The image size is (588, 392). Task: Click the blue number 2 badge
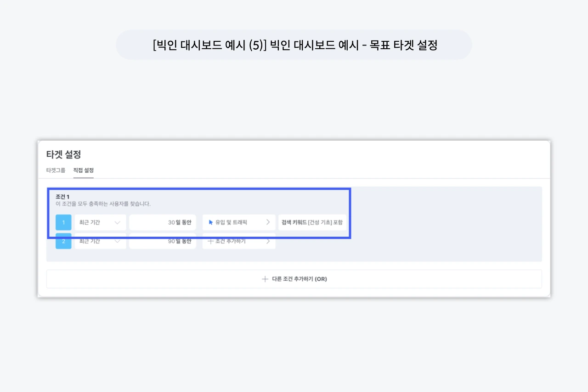point(63,241)
